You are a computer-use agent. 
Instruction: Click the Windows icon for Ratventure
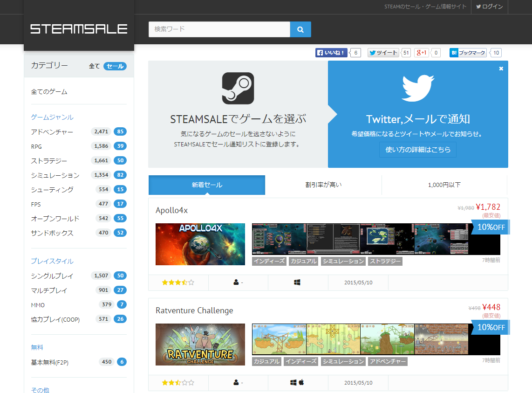pos(293,382)
